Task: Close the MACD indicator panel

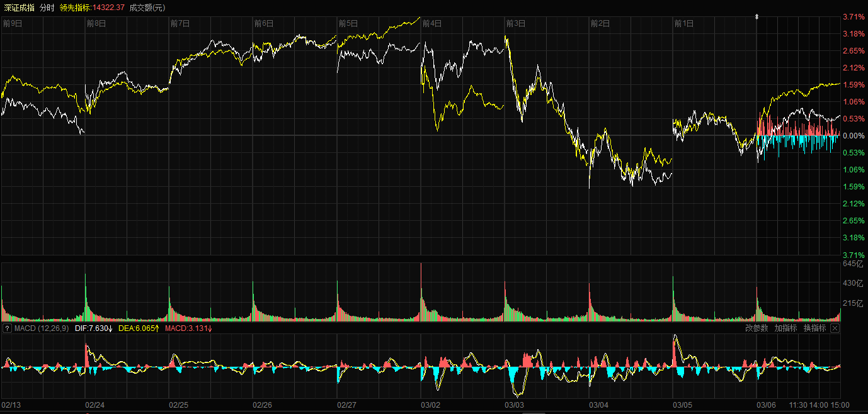Action: pos(835,328)
